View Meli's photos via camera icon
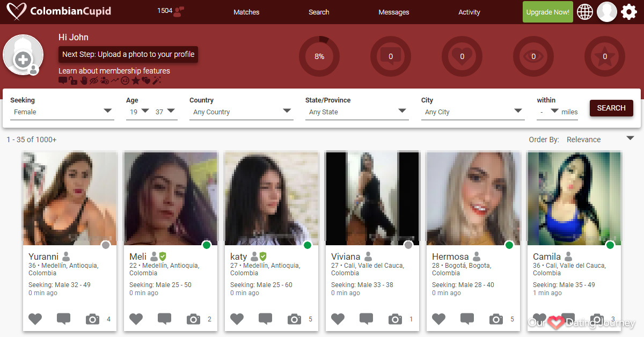644x337 pixels. (194, 319)
